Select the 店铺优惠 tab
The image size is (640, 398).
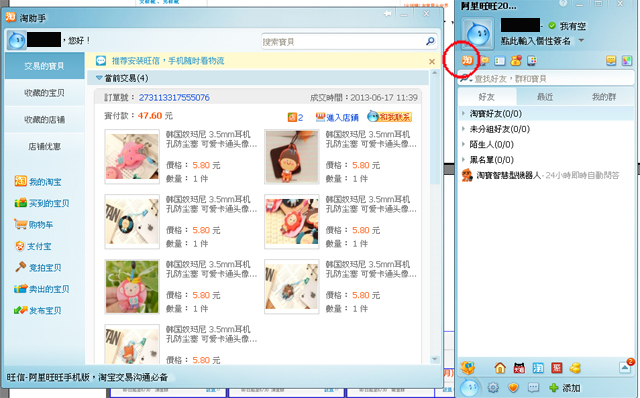[x=44, y=146]
